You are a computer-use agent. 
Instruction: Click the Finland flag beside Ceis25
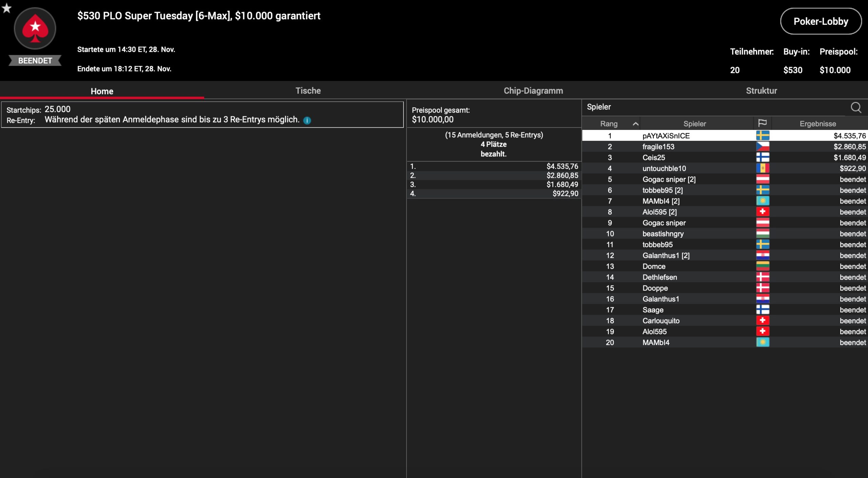click(763, 157)
